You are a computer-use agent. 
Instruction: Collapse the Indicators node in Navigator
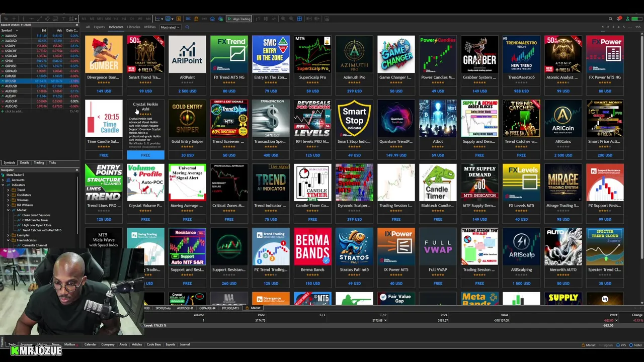(3, 185)
